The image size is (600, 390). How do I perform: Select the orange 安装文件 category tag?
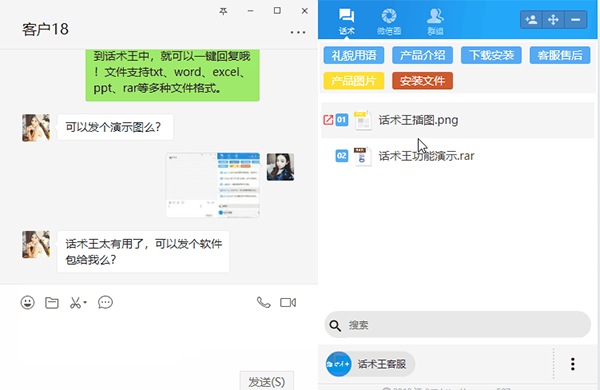tap(422, 81)
